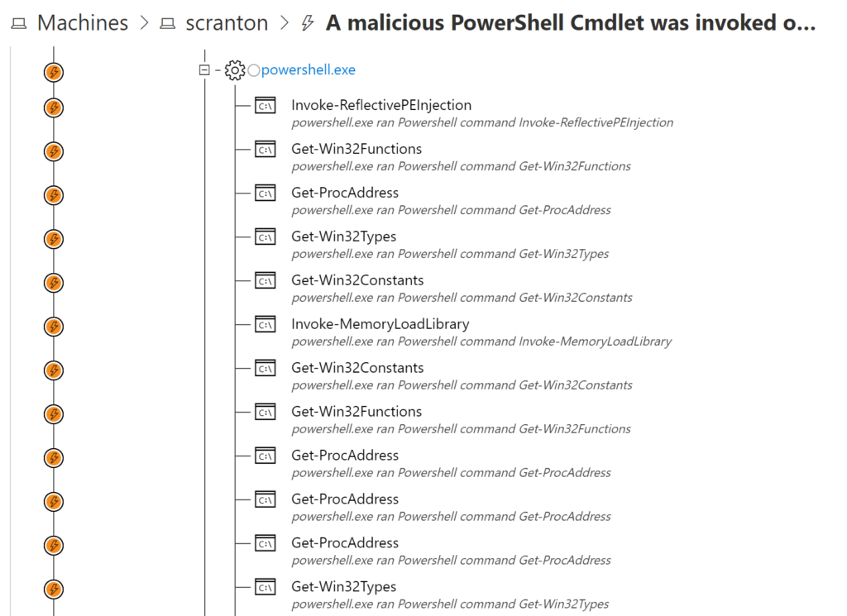The width and height of the screenshot is (847, 616).
Task: Click the command prompt icon beside Get-Win32Constants
Action: coord(264,280)
